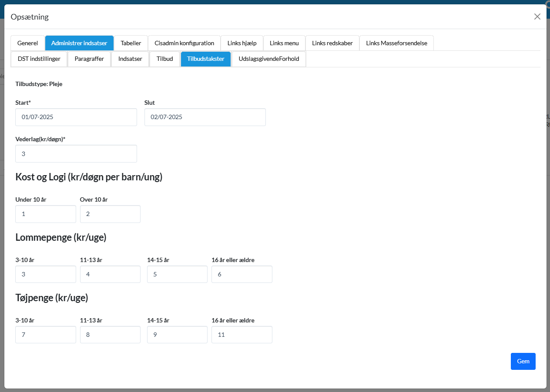Screen dimensions: 550x392
Task: Select Lommepenge 16 år eller ældre field
Action: tap(241, 274)
